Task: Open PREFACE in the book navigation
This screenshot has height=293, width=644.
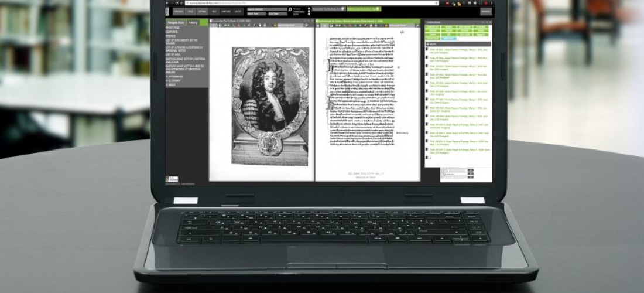Action: tap(170, 36)
